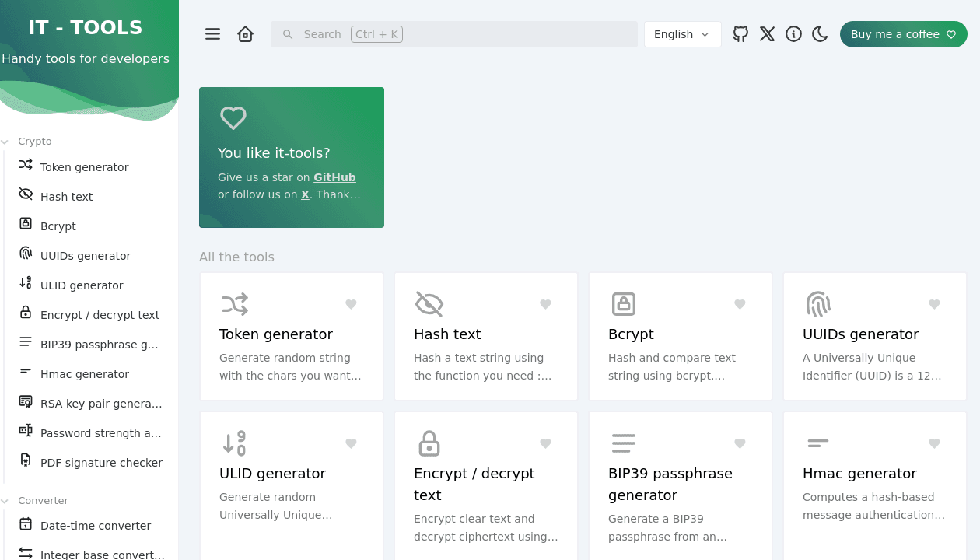Image resolution: width=980 pixels, height=560 pixels.
Task: Select the Token generator icon in sidebar
Action: 25,166
